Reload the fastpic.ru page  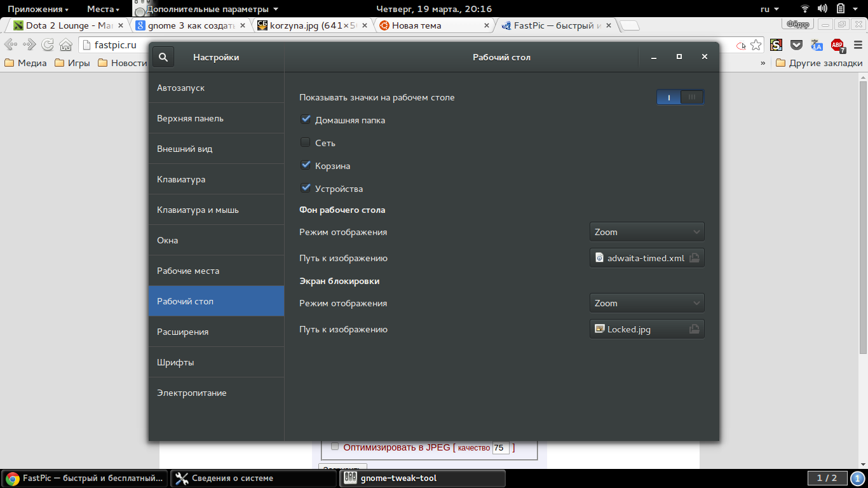pos(48,45)
